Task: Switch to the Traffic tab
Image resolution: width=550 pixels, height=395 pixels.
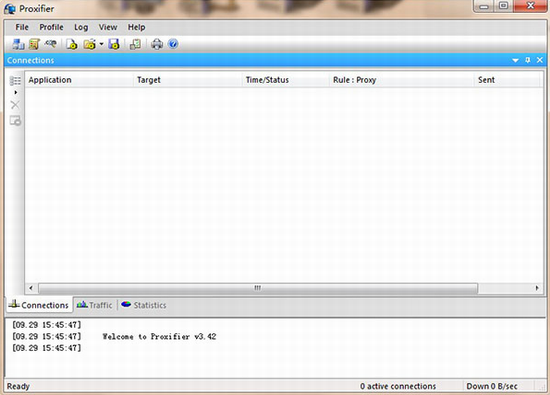Action: tap(95, 305)
